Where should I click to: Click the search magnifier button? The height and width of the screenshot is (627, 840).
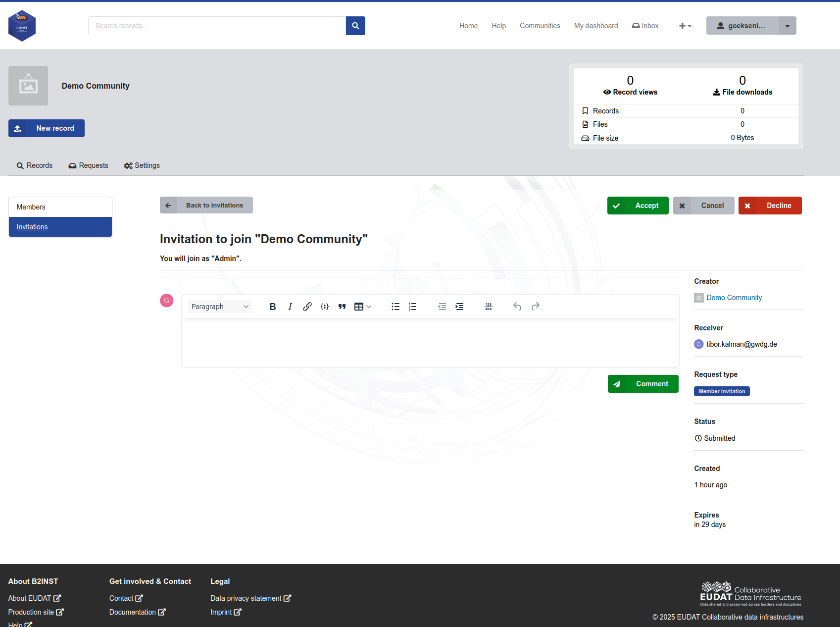355,26
